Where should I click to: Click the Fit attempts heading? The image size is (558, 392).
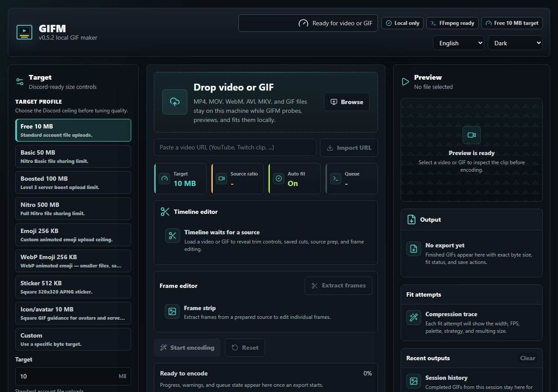(x=424, y=294)
